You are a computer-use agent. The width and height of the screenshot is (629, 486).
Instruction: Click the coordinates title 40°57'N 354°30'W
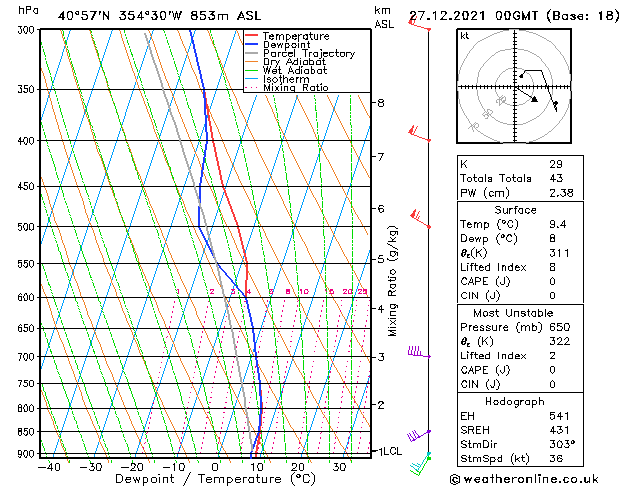[x=120, y=16]
